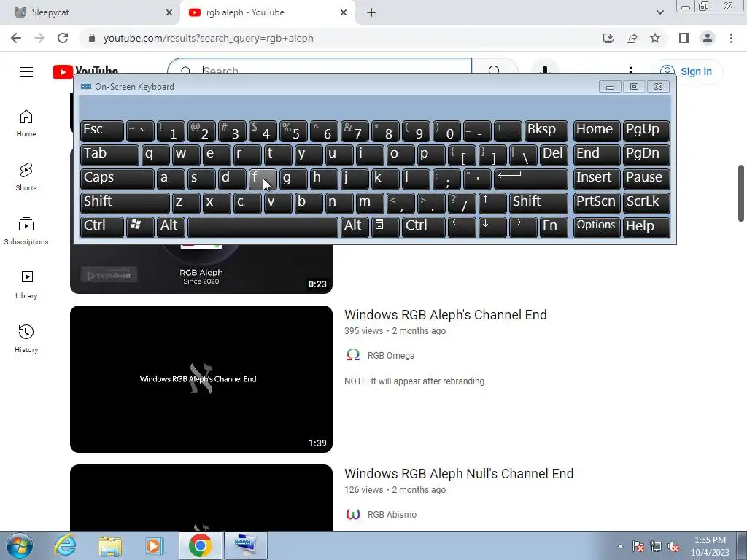
Task: Toggle right Shift key on keyboard
Action: (x=538, y=203)
